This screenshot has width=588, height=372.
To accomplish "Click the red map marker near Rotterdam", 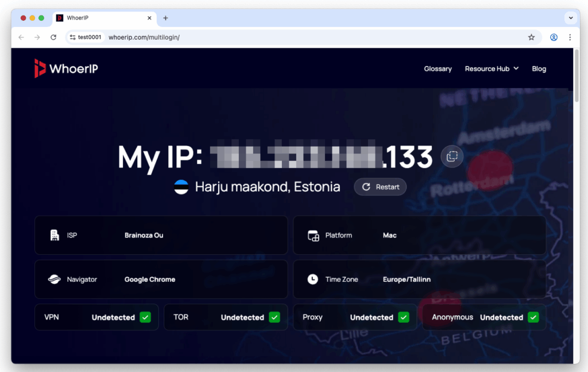I will (490, 170).
